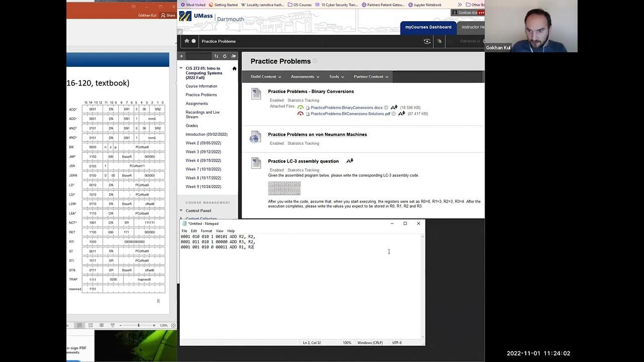This screenshot has height=362, width=644.
Task: Open alternative formats for LC-3 assembly question
Action: coord(350,161)
